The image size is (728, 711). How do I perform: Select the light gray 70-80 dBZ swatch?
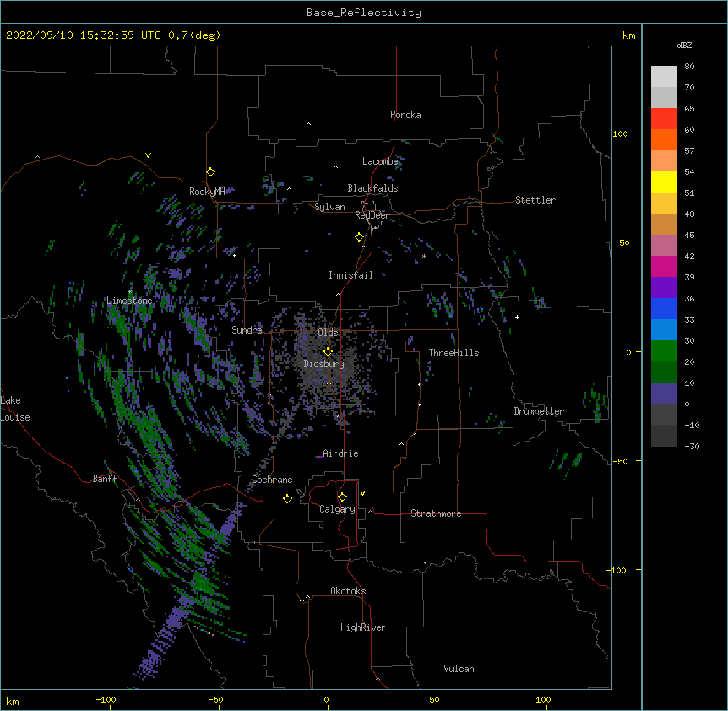point(664,77)
